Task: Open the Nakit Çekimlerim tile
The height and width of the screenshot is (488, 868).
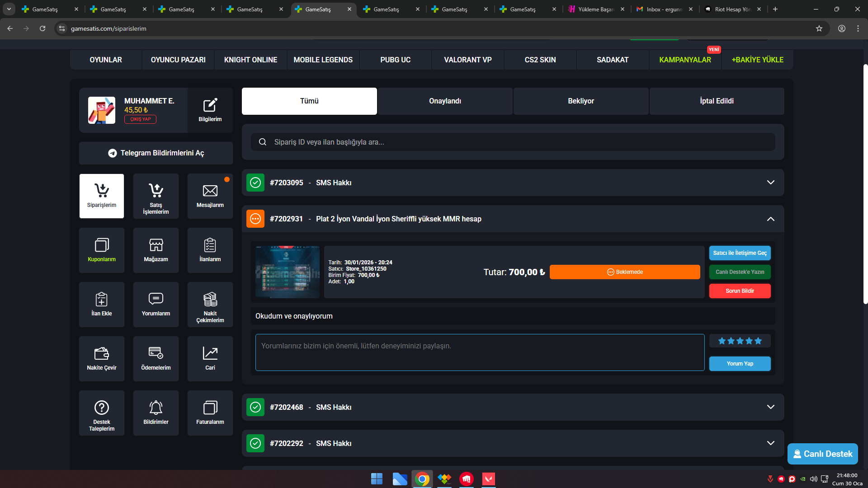Action: pyautogui.click(x=210, y=305)
